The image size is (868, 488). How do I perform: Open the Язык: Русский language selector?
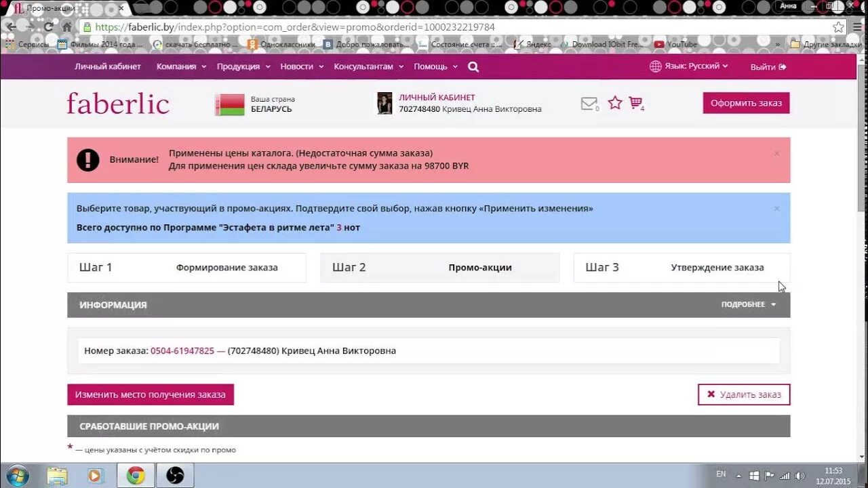(689, 66)
